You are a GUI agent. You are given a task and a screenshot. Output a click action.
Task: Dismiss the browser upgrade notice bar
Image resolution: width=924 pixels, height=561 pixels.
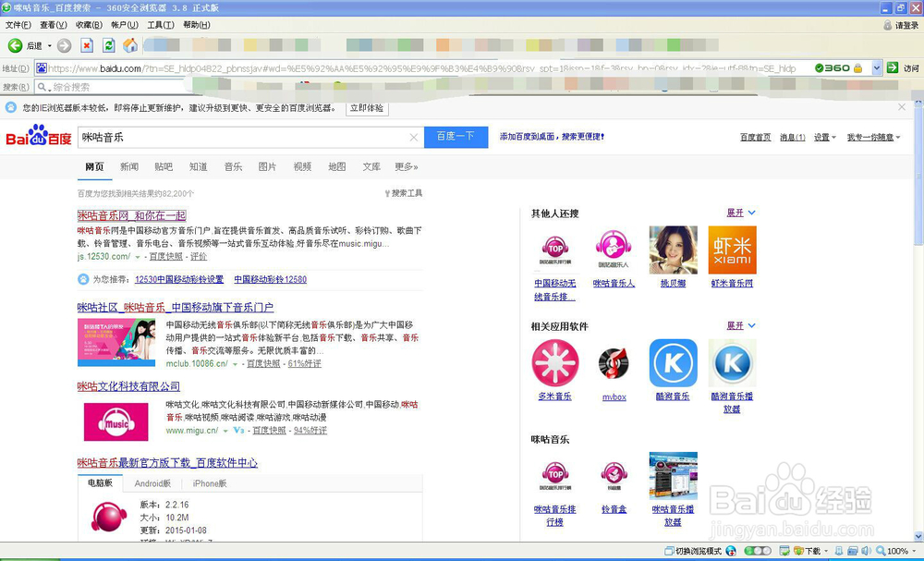[902, 107]
